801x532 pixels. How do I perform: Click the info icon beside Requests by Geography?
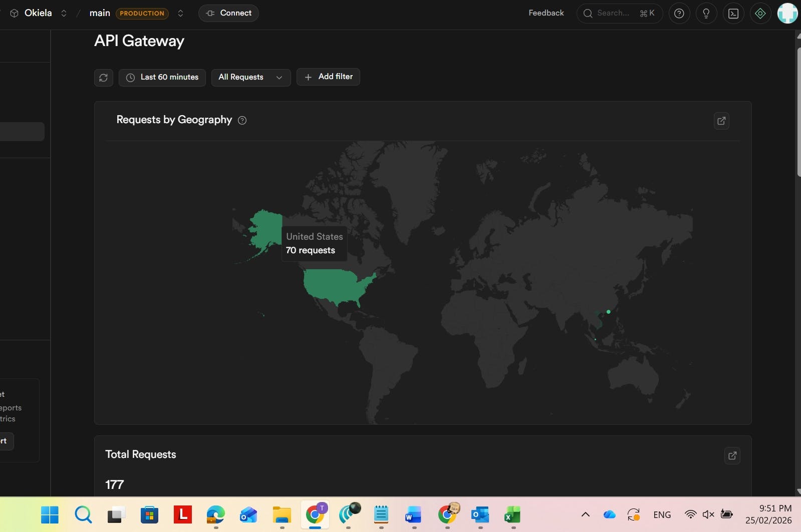pos(242,120)
